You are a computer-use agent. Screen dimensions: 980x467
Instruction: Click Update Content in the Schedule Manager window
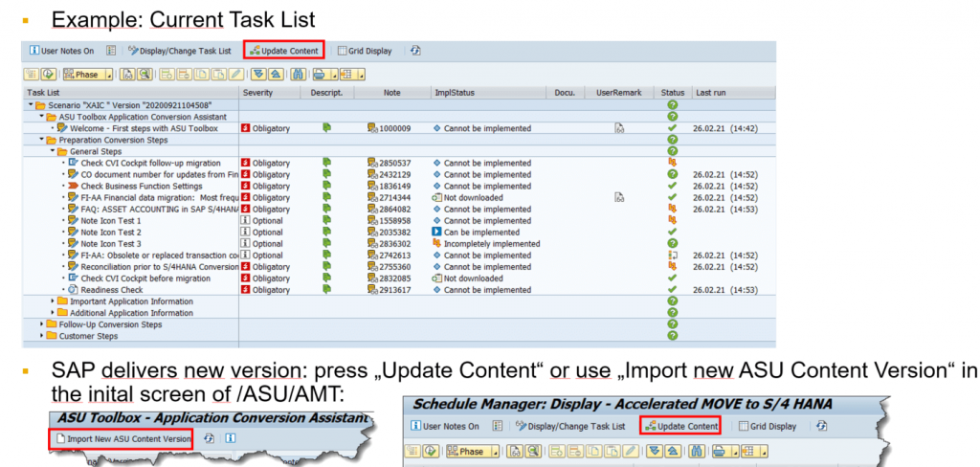681,427
